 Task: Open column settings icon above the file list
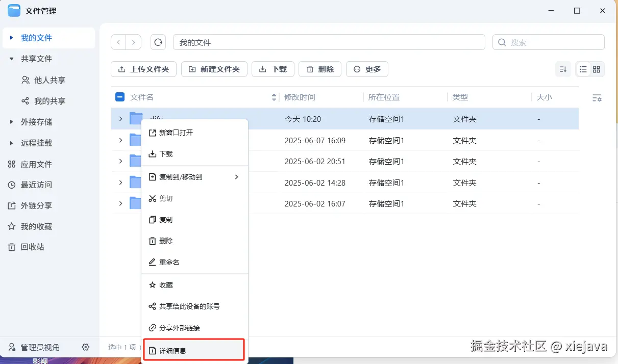(597, 97)
